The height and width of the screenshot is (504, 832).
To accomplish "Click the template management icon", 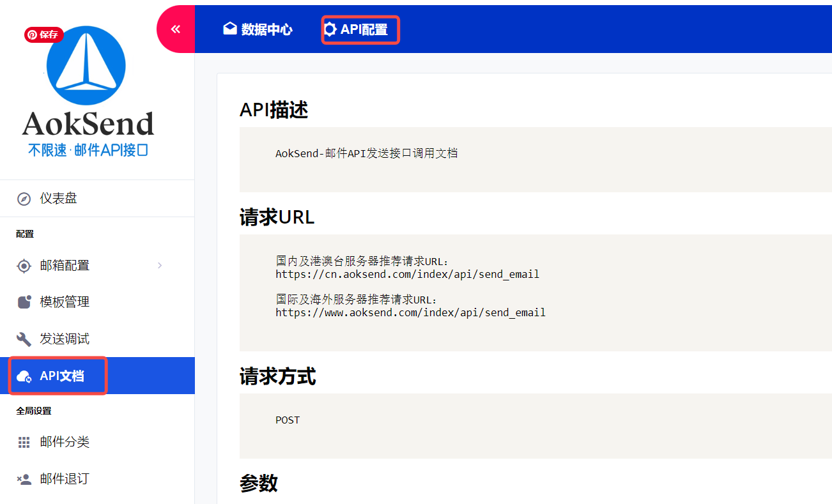I will point(24,302).
